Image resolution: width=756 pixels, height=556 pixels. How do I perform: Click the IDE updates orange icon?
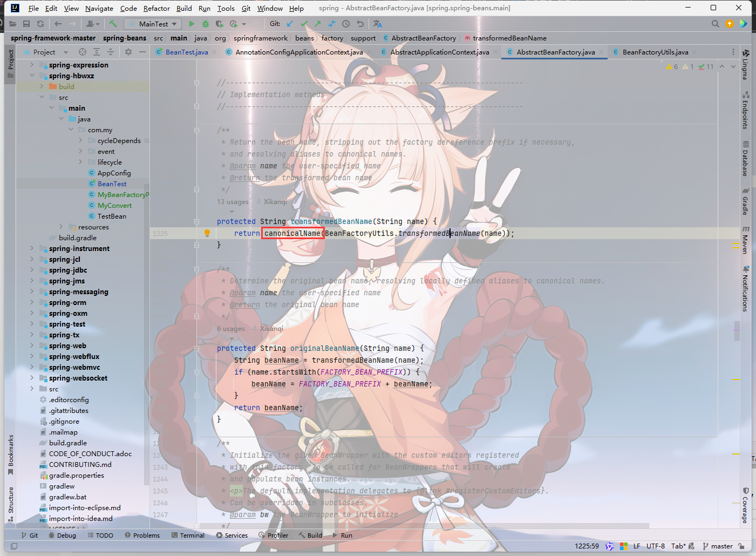(730, 24)
